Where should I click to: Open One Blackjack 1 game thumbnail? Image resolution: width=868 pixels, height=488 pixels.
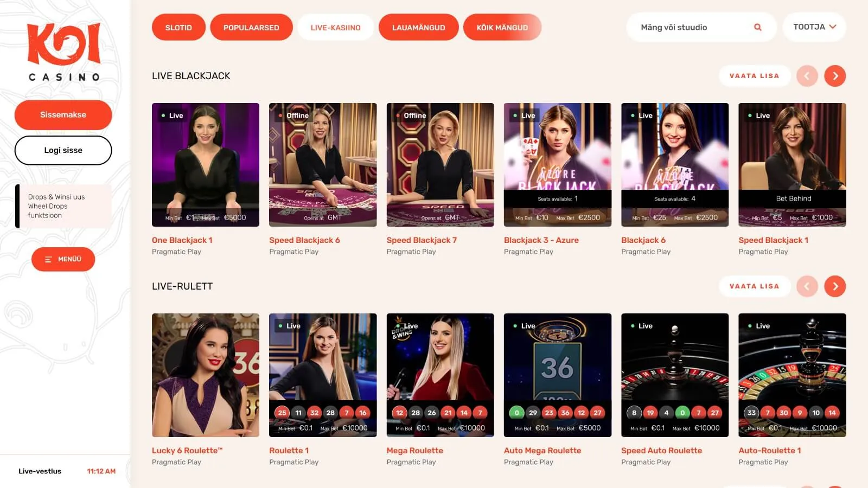206,165
